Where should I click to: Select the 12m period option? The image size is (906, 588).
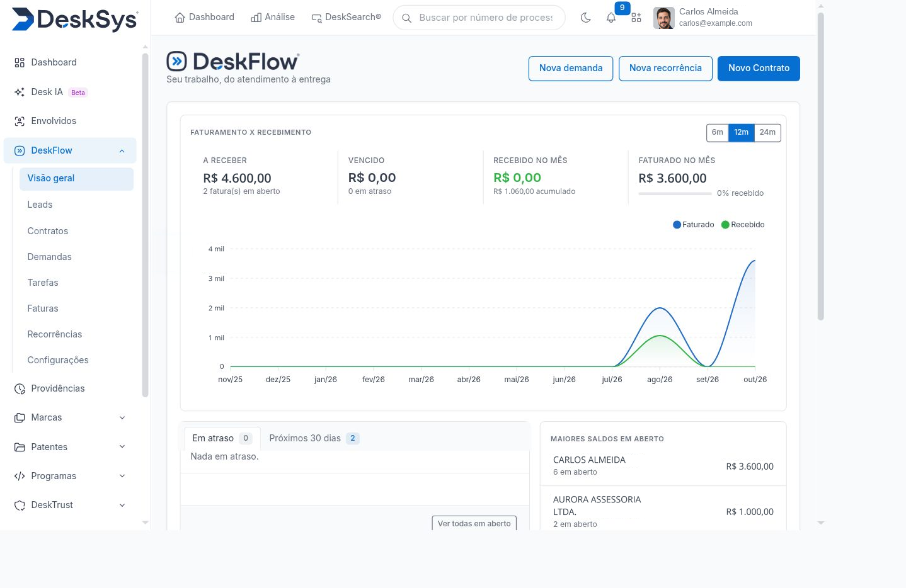click(742, 132)
